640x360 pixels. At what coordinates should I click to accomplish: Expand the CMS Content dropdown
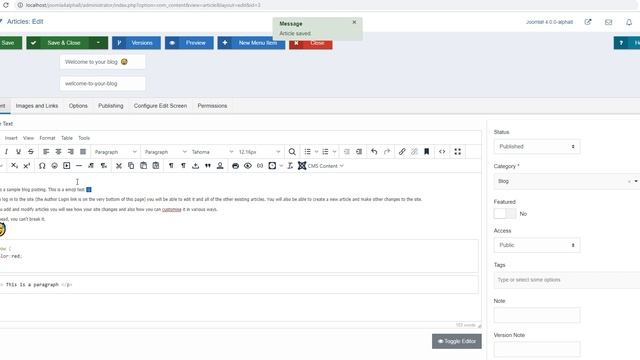[x=321, y=166]
